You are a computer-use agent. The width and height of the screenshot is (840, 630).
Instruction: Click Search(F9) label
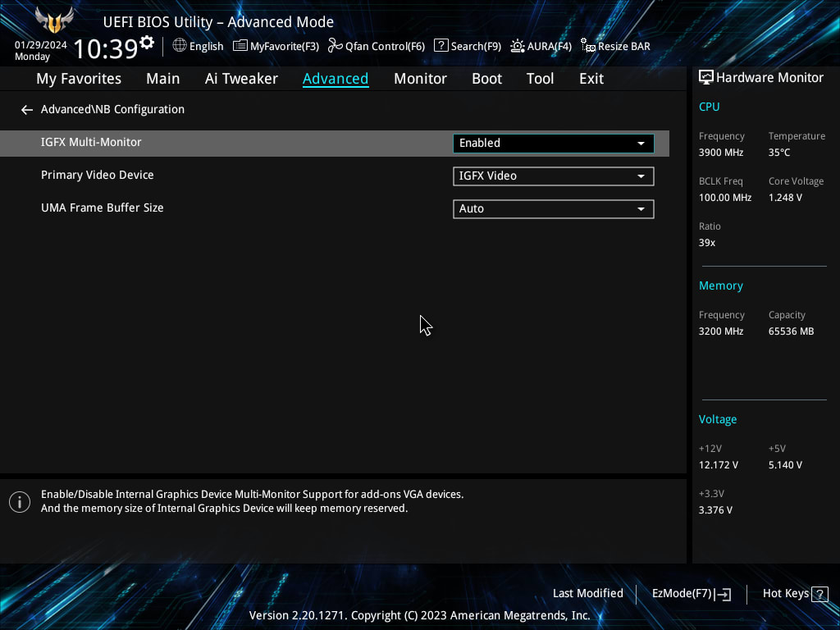point(476,46)
